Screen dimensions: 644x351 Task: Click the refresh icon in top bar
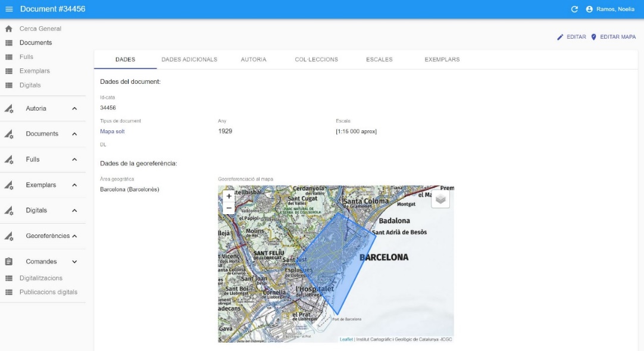[x=574, y=9]
